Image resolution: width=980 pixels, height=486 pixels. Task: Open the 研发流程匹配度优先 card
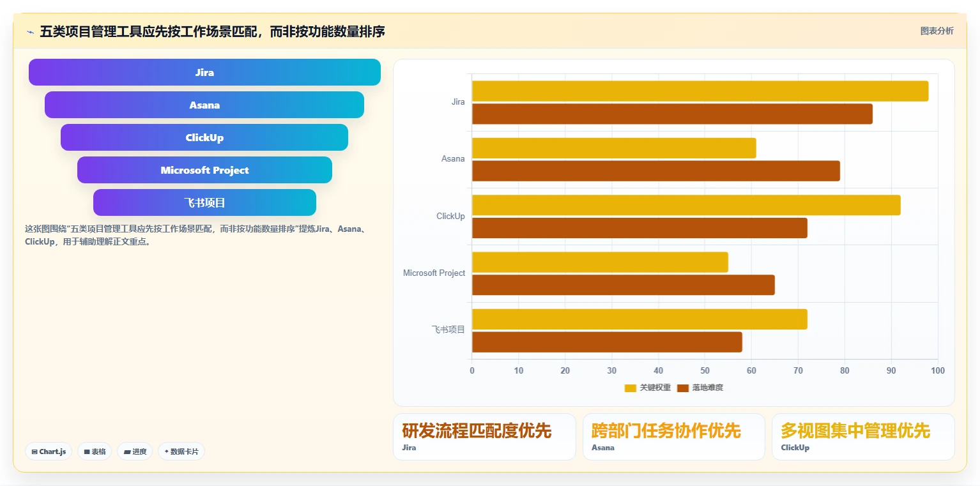click(484, 437)
